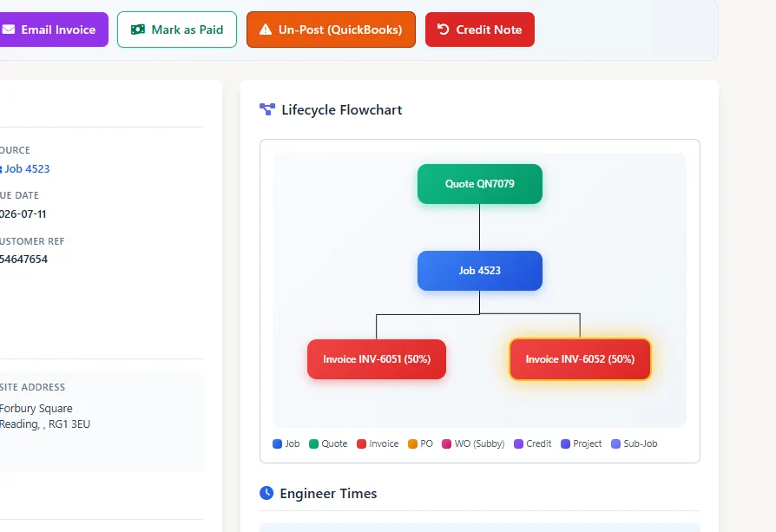The height and width of the screenshot is (532, 776).
Task: Click the green Quote legend swatch
Action: (313, 443)
